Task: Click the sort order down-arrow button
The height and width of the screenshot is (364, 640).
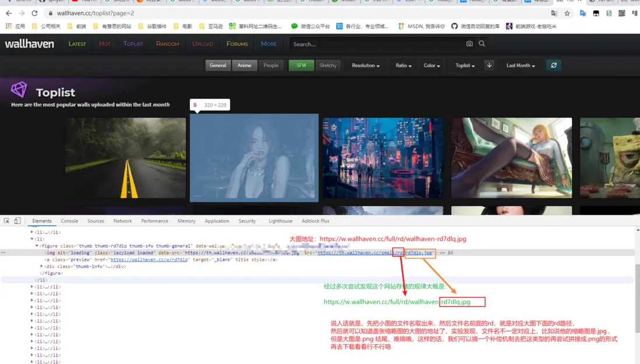Action: click(x=489, y=65)
